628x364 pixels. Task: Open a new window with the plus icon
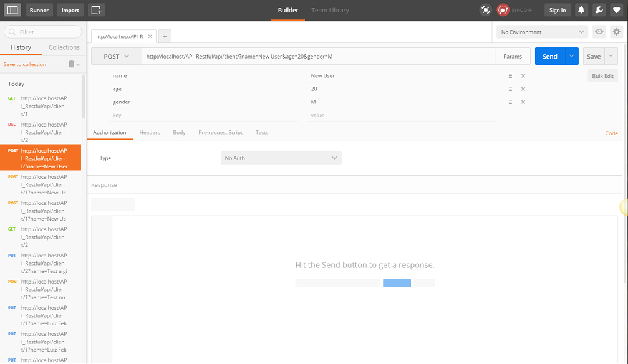click(x=97, y=10)
